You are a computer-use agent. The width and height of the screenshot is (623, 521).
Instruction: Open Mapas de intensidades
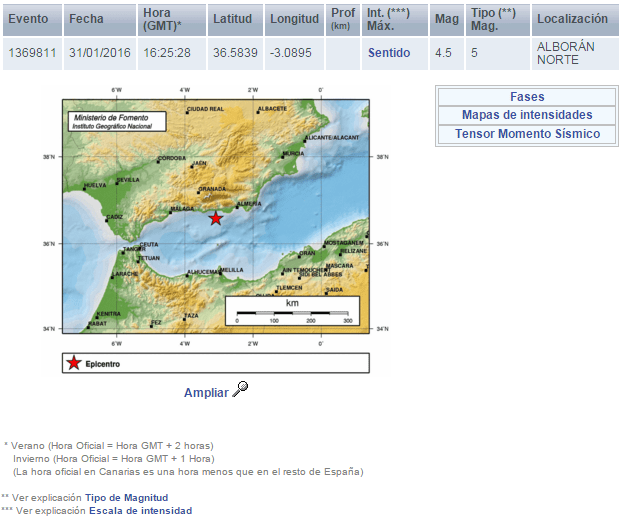(527, 115)
